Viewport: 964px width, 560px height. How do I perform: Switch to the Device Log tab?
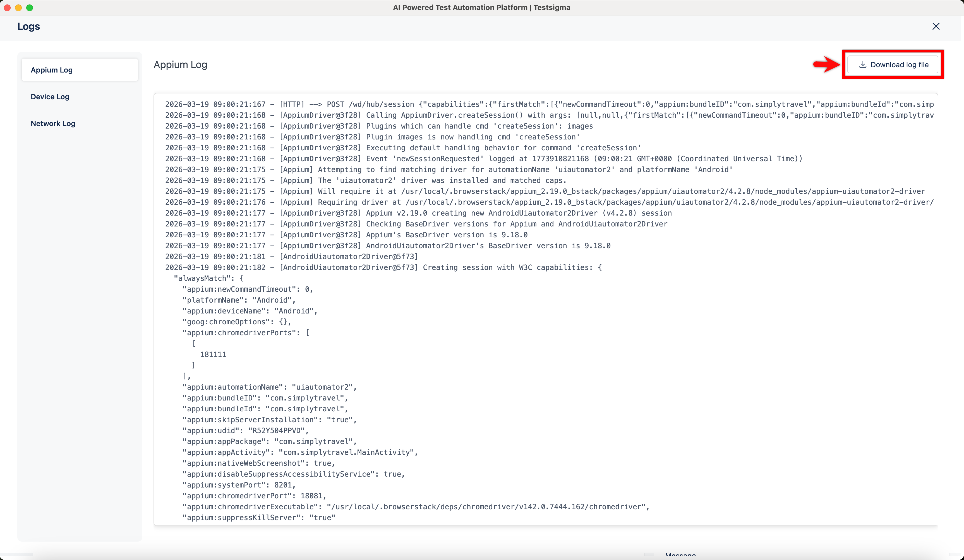click(50, 97)
